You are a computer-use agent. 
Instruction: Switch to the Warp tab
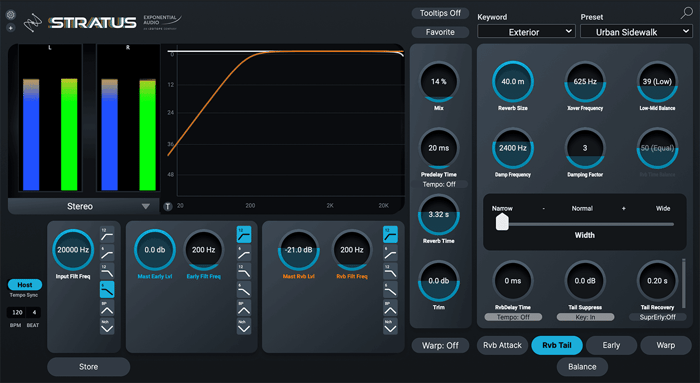[666, 346]
